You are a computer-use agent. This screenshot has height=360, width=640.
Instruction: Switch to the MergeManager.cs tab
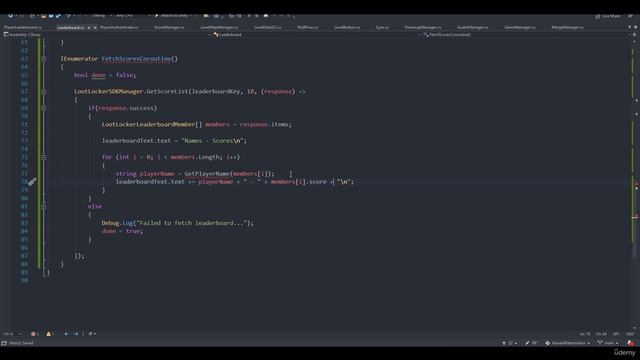pos(567,27)
